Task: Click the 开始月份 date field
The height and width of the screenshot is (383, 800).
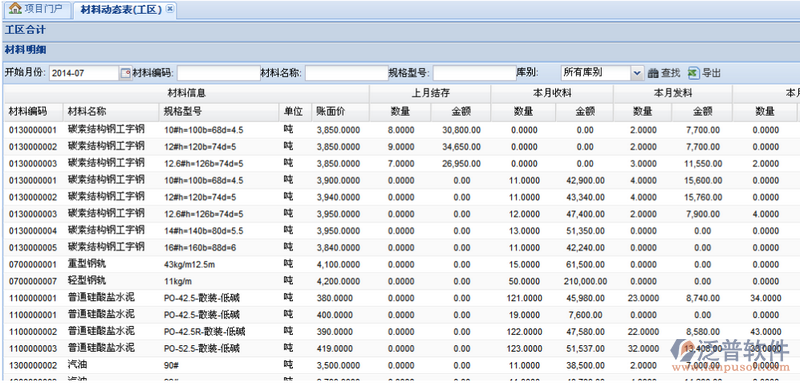Action: click(84, 73)
